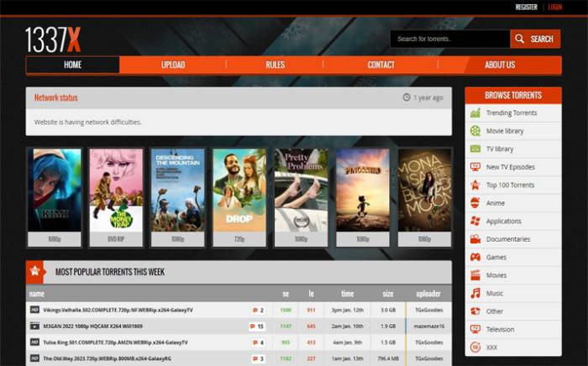Image resolution: width=588 pixels, height=366 pixels.
Task: Open Movie library link
Action: 505,131
